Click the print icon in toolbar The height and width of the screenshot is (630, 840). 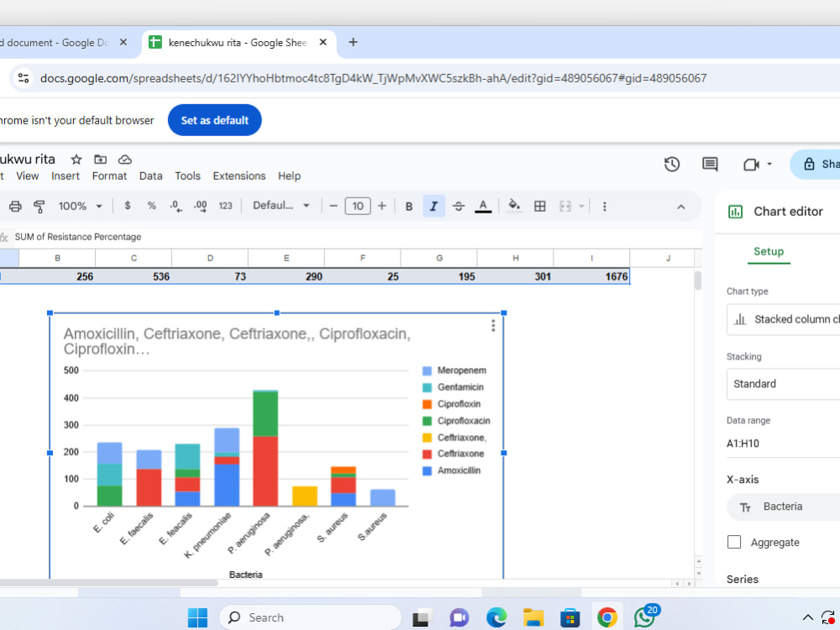pyautogui.click(x=15, y=207)
